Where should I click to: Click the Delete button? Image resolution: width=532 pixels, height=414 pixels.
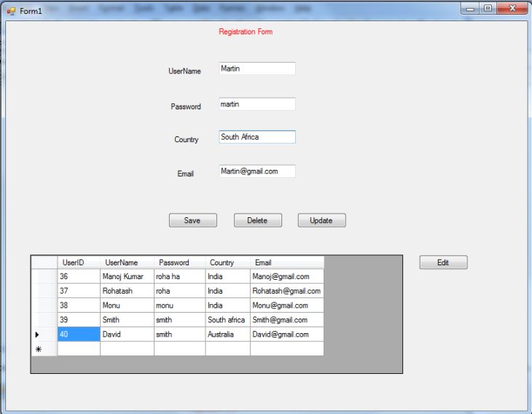click(257, 220)
